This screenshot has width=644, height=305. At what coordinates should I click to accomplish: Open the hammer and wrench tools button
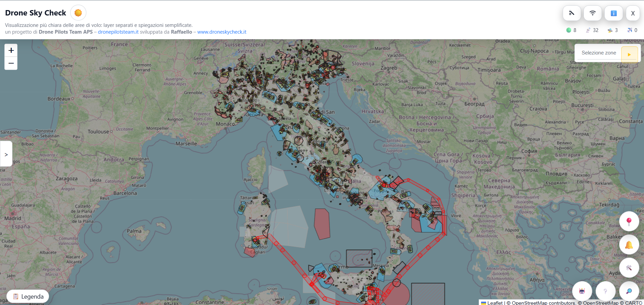[629, 268]
